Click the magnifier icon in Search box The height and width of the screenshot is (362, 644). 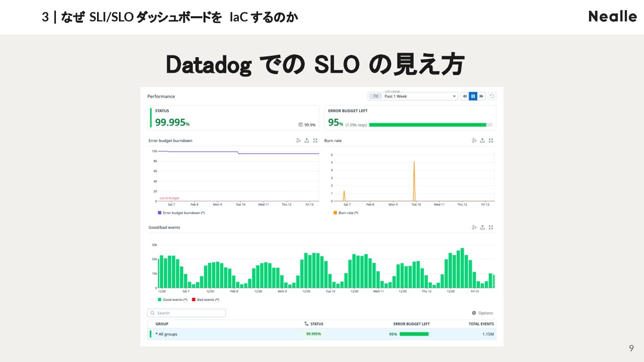(x=153, y=313)
